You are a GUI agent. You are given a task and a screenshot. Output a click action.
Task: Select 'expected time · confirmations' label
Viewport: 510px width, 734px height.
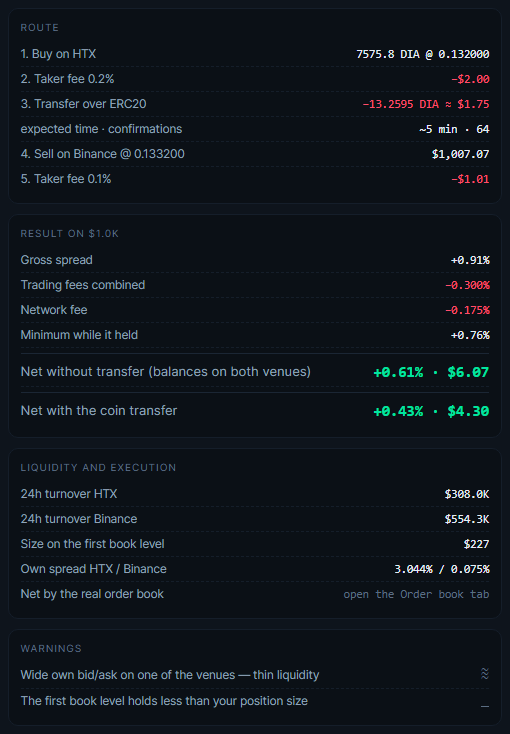tap(101, 129)
